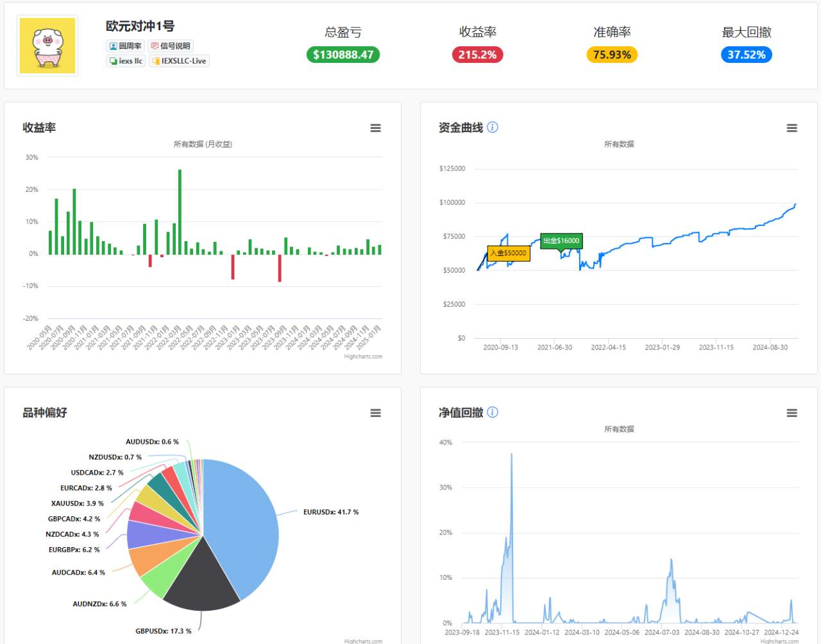Screen dimensions: 821x644
Task: Open the 收益率 chart hamburger menu
Action: pyautogui.click(x=376, y=128)
